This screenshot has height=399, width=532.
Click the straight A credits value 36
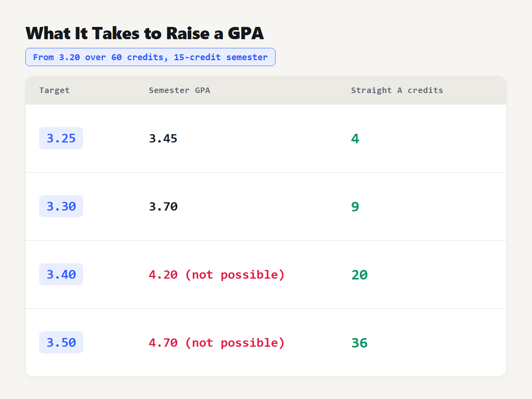pyautogui.click(x=359, y=343)
